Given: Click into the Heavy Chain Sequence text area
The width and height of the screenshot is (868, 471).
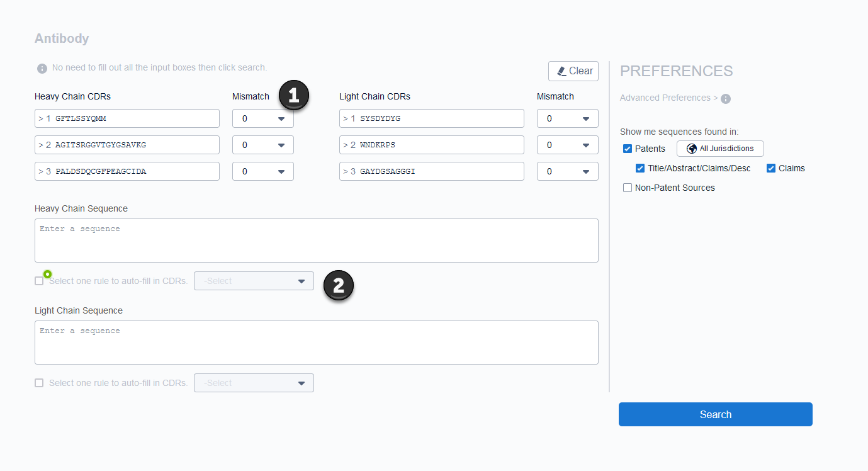Looking at the screenshot, I should tap(316, 241).
